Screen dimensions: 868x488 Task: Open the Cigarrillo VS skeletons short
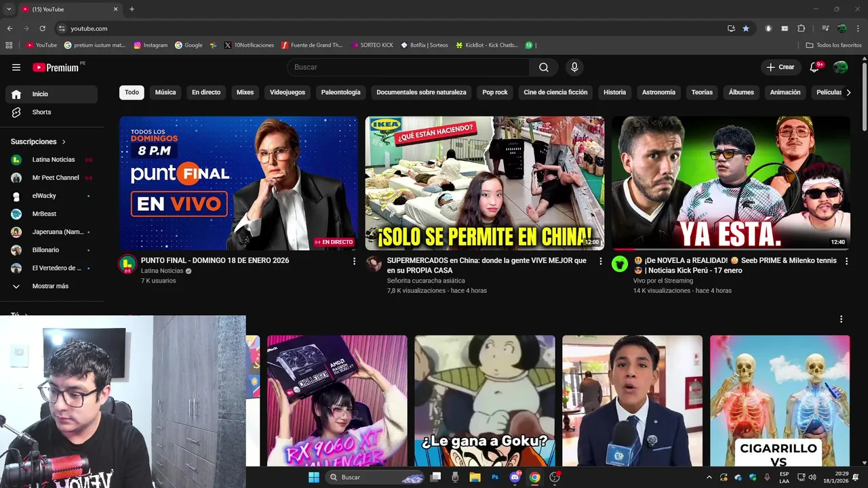tap(780, 401)
